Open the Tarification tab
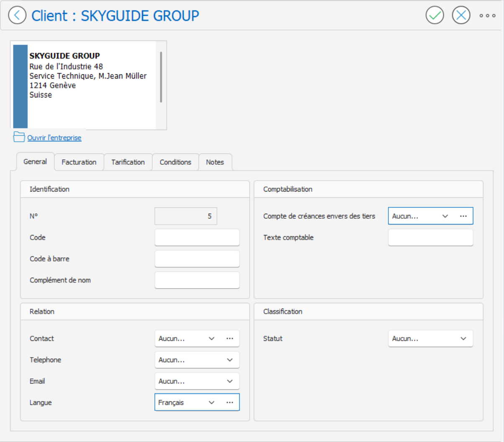 [128, 162]
